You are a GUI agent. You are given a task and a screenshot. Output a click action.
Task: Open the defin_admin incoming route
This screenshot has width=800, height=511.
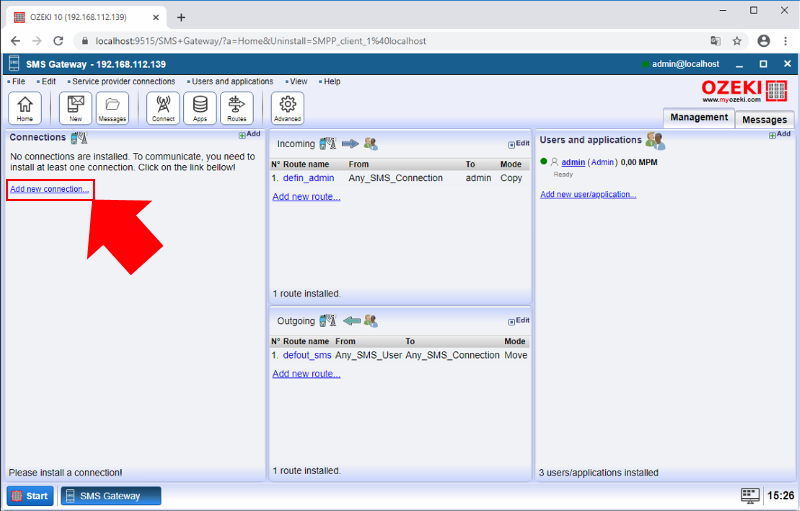[x=308, y=178]
